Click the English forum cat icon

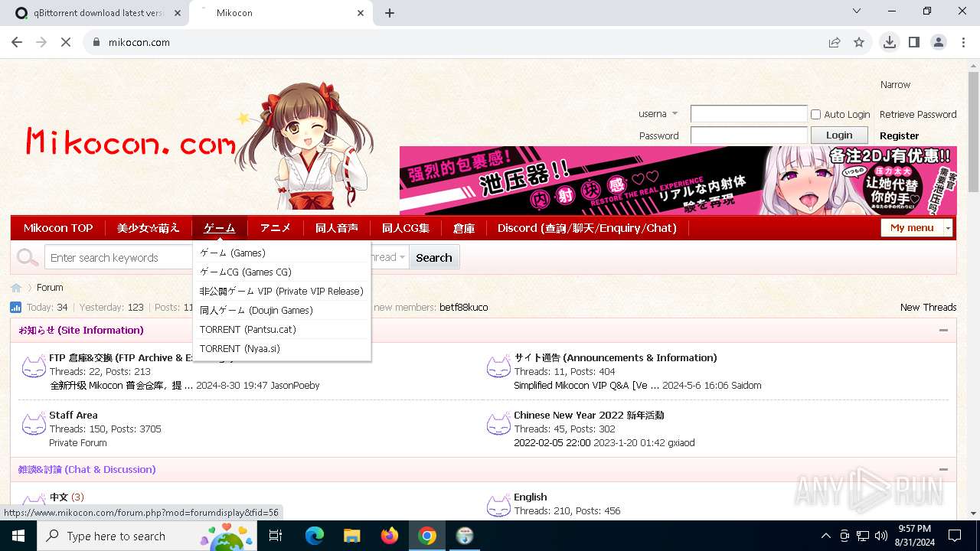pos(498,506)
